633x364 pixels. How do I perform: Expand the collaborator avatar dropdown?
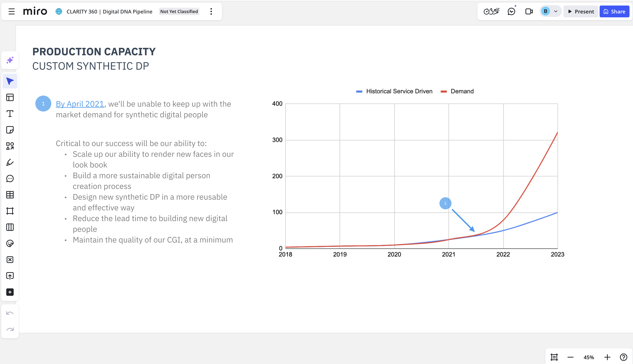(556, 11)
